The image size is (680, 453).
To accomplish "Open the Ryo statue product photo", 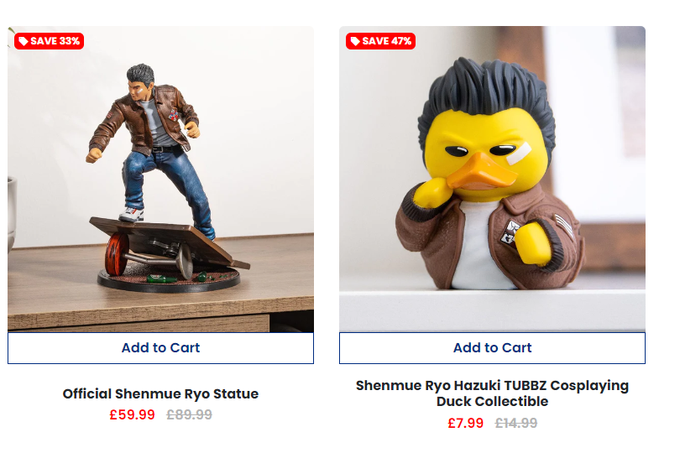I will tap(160, 179).
